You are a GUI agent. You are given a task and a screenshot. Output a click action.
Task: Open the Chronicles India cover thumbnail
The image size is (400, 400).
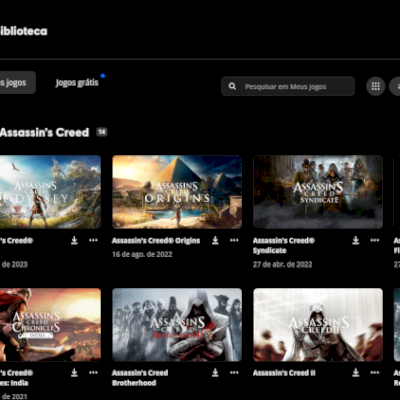(x=50, y=325)
